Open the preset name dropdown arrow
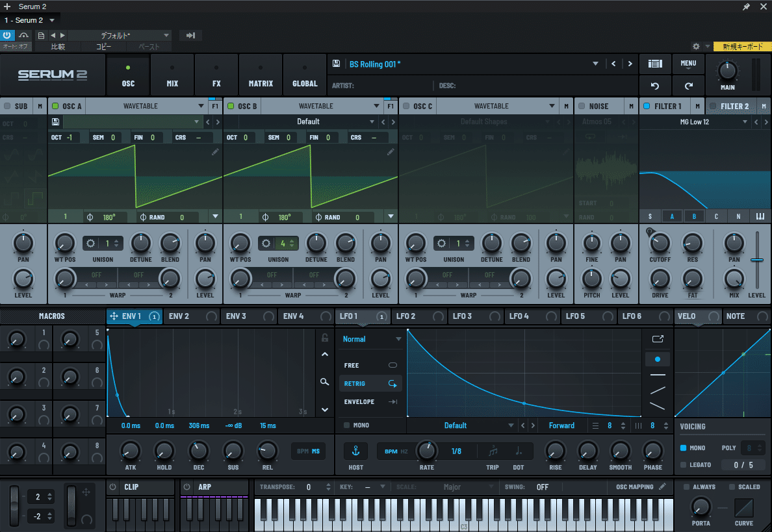The image size is (772, 532). click(595, 64)
